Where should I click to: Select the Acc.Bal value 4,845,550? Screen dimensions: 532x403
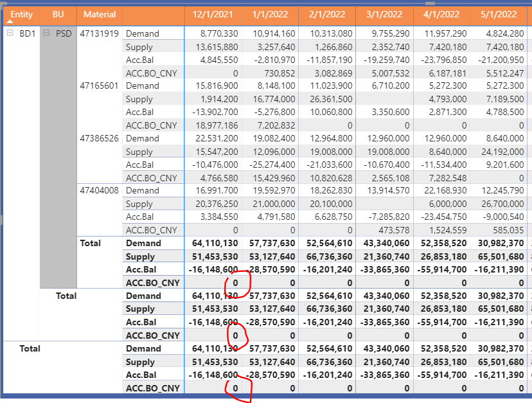pyautogui.click(x=219, y=60)
